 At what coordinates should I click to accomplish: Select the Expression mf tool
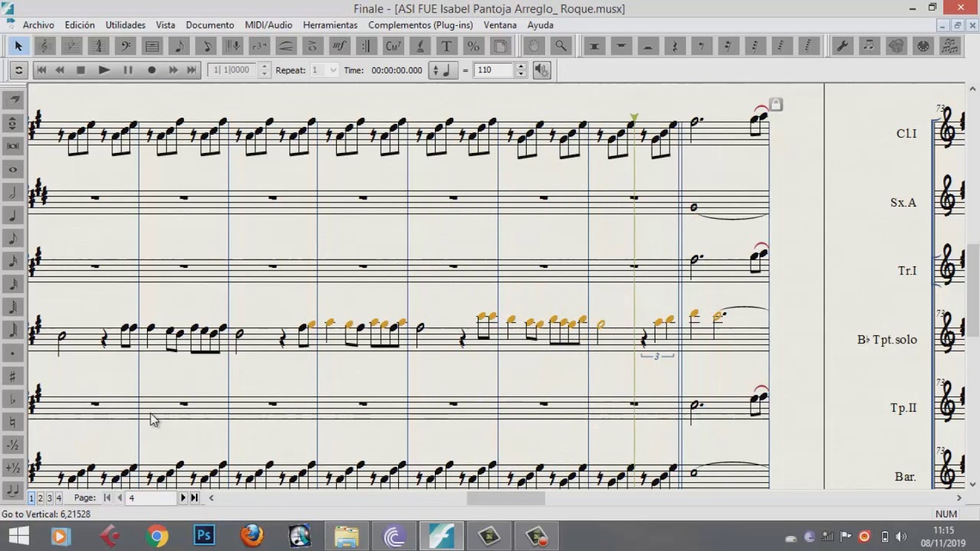tap(340, 47)
